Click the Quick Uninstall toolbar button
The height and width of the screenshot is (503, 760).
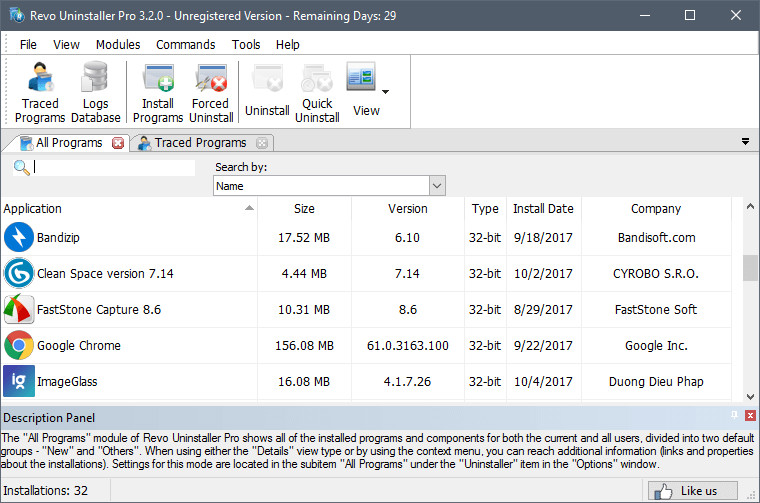click(x=317, y=93)
